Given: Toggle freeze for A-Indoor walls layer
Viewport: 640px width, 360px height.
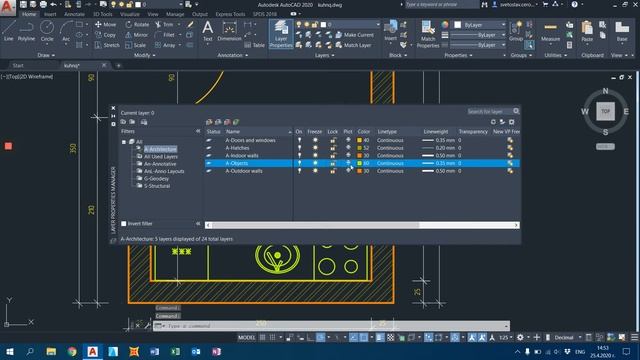Looking at the screenshot, I should pyautogui.click(x=315, y=156).
